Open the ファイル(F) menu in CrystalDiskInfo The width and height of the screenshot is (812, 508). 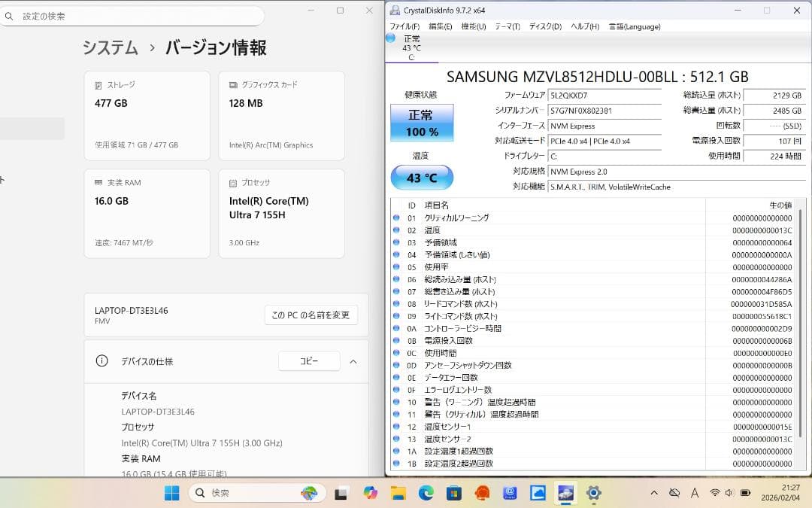(x=405, y=26)
